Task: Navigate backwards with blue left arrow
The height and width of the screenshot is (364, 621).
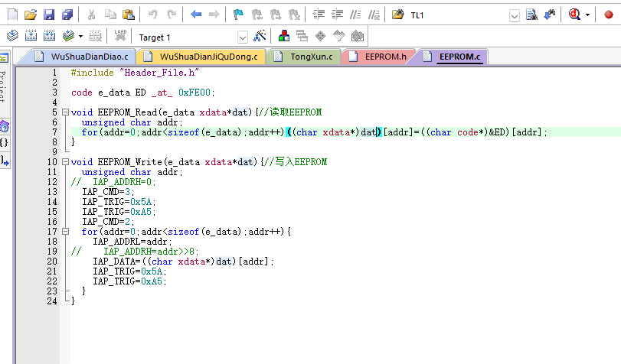Action: 196,15
